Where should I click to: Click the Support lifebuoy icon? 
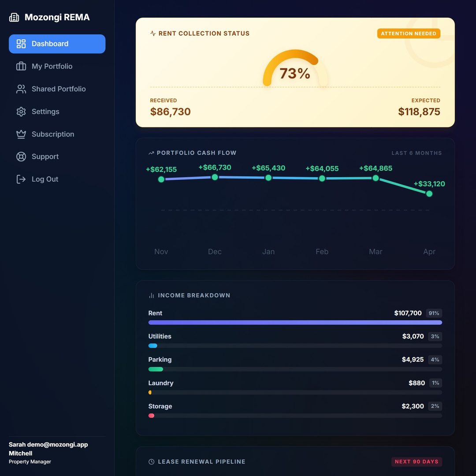click(x=21, y=156)
